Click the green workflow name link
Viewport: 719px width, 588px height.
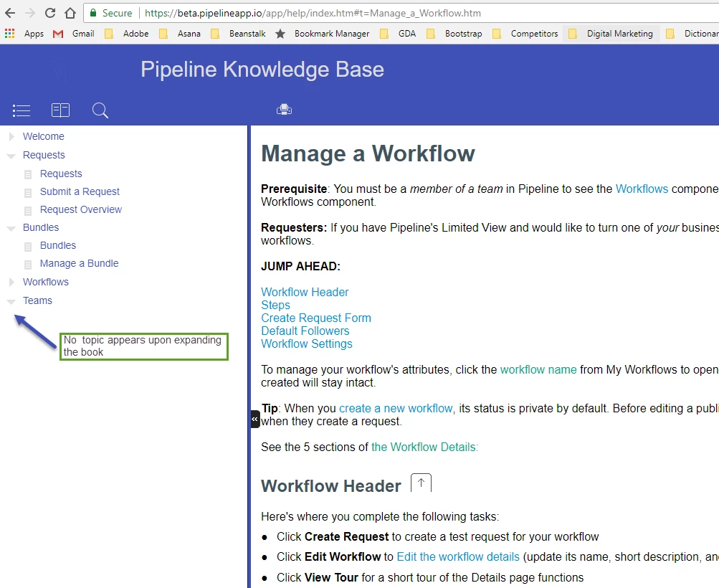pyautogui.click(x=538, y=370)
